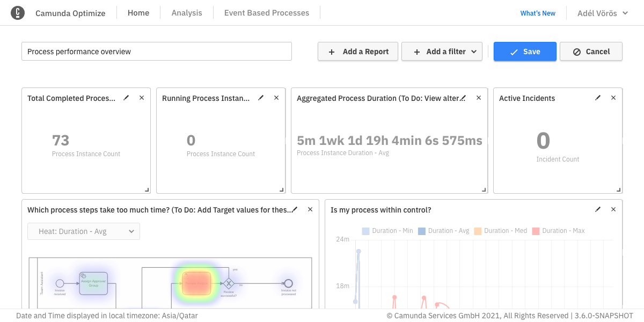Open the Event Based Processes tab
Viewport: 644px width, 322px height.
coord(267,13)
